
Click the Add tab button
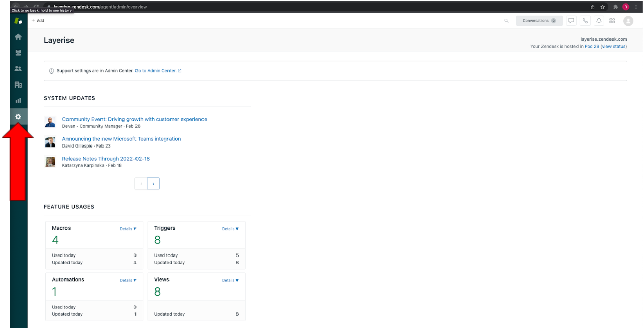coord(38,21)
